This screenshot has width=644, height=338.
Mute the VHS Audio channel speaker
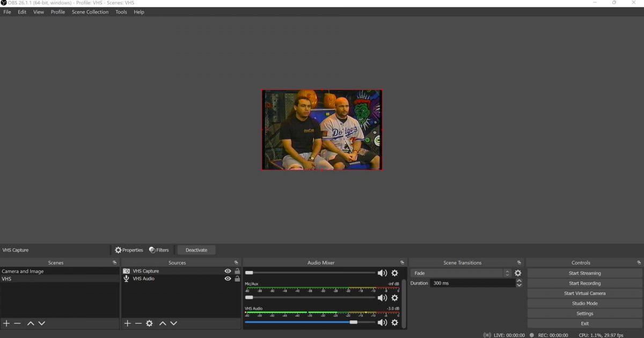pos(382,322)
